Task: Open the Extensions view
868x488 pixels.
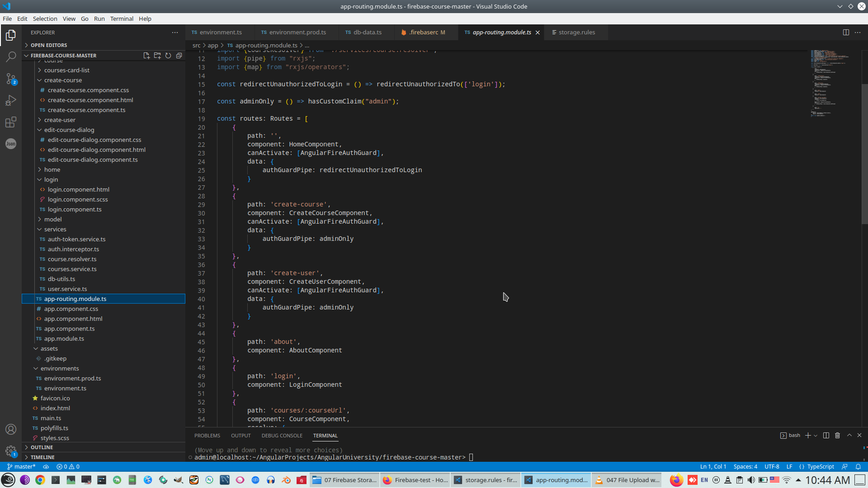Action: coord(11,122)
